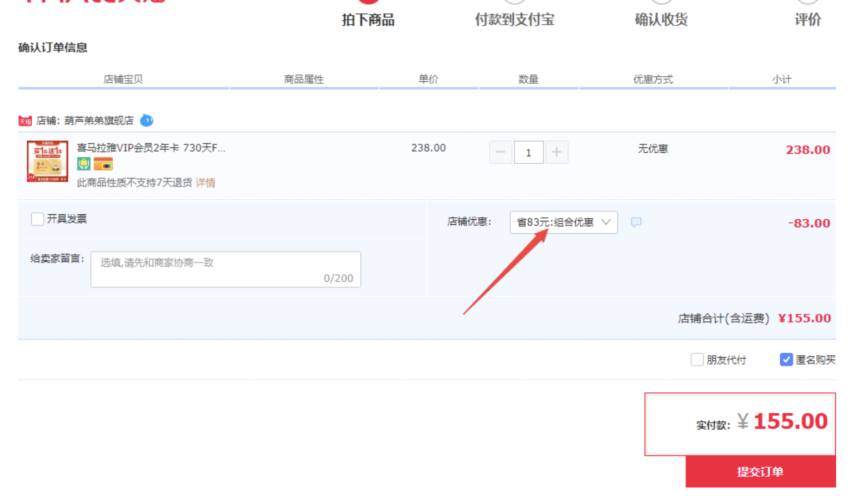Click the seller message text box
Viewport: 868px width, 499px height.
(x=226, y=269)
